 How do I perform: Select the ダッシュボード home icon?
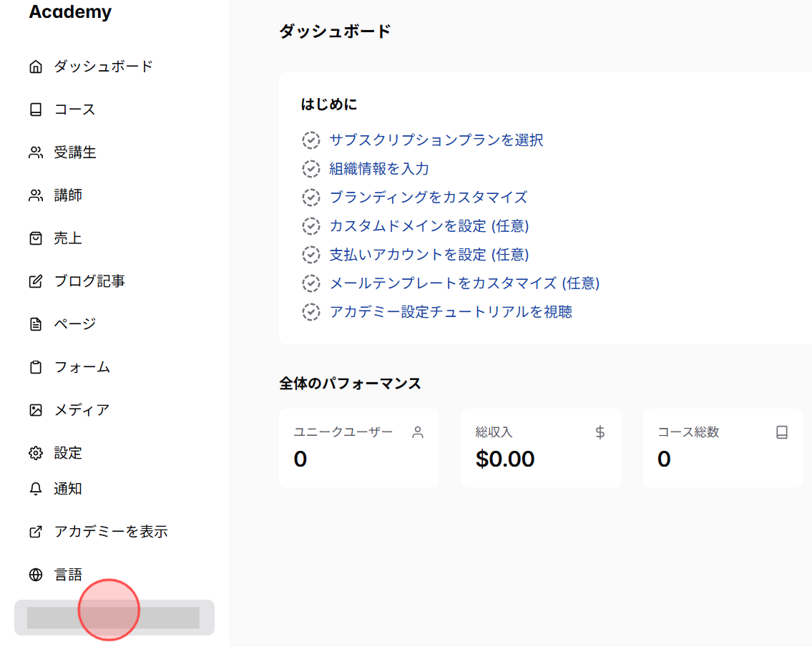click(35, 66)
